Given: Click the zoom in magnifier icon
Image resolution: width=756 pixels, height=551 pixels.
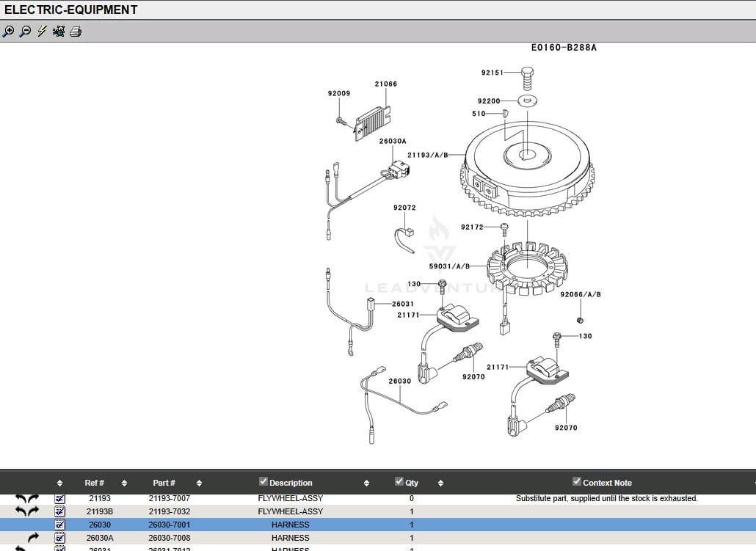Looking at the screenshot, I should [8, 32].
